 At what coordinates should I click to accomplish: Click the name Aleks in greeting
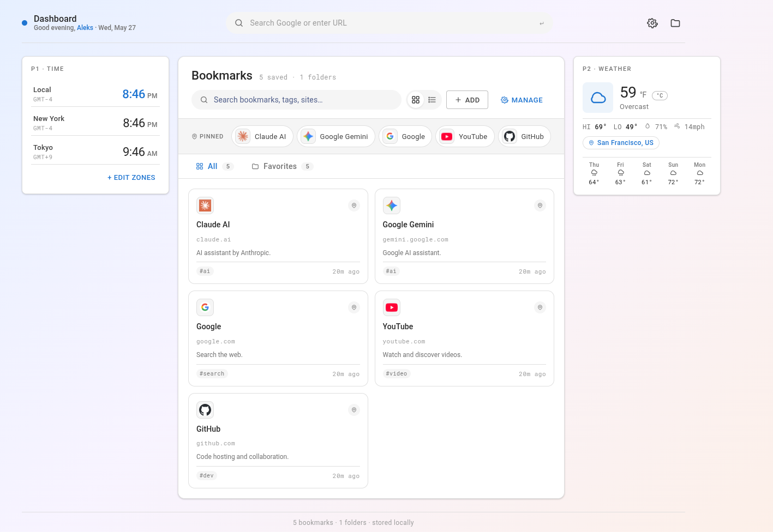[x=85, y=28]
